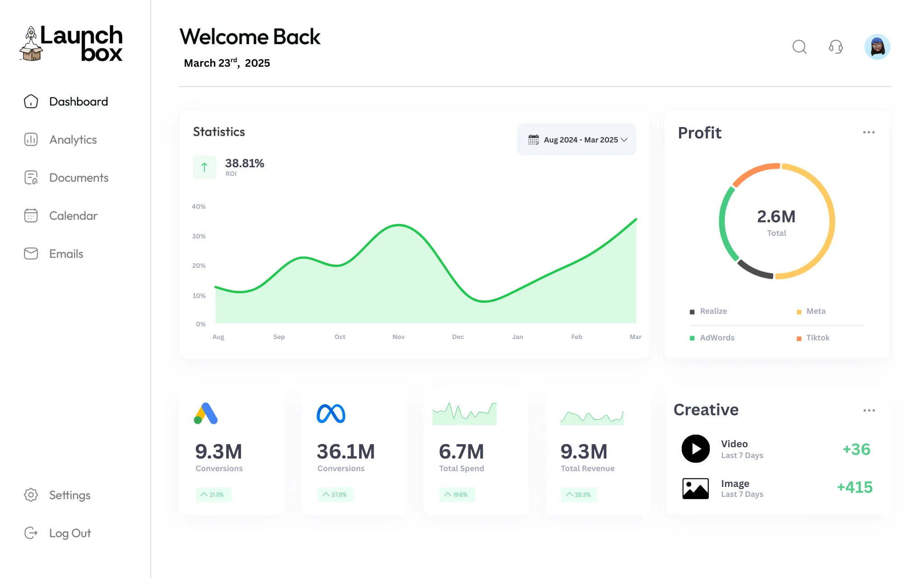The height and width of the screenshot is (578, 924).
Task: Open the Profit card options menu
Action: 869,132
